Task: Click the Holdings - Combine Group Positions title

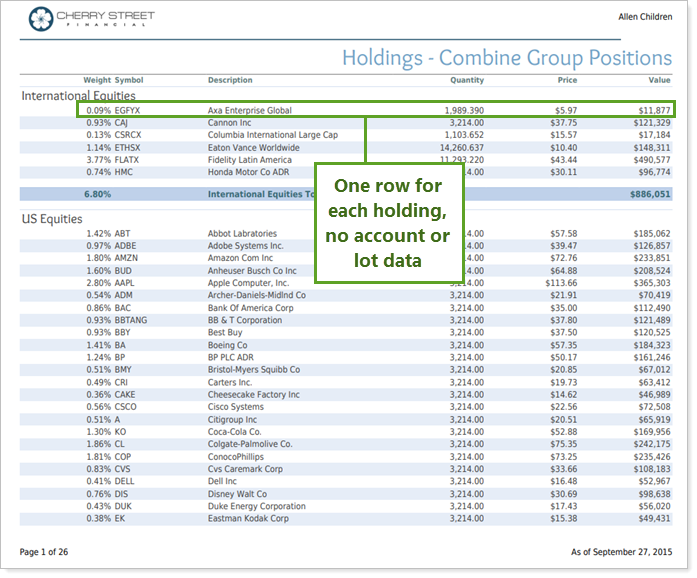Action: [x=506, y=58]
